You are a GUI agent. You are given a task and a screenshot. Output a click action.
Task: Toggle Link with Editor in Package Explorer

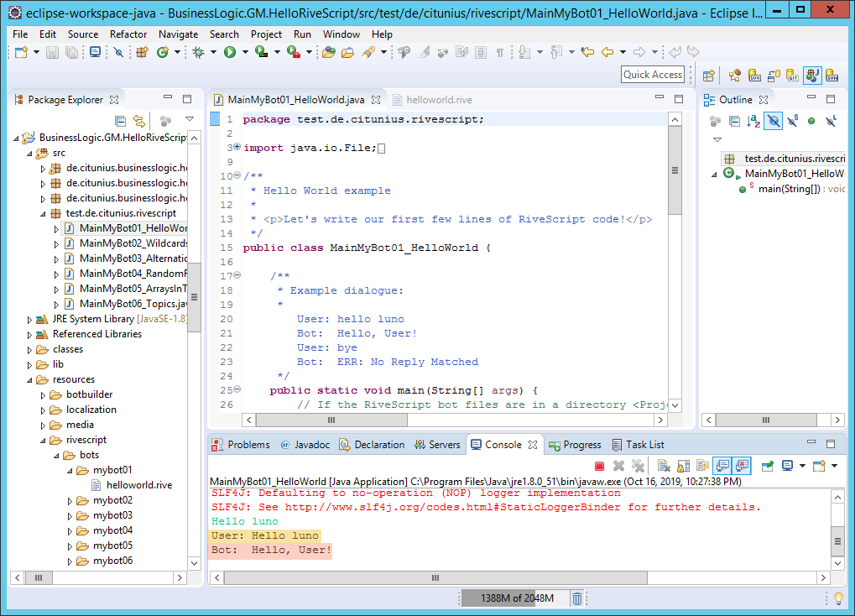click(x=138, y=121)
